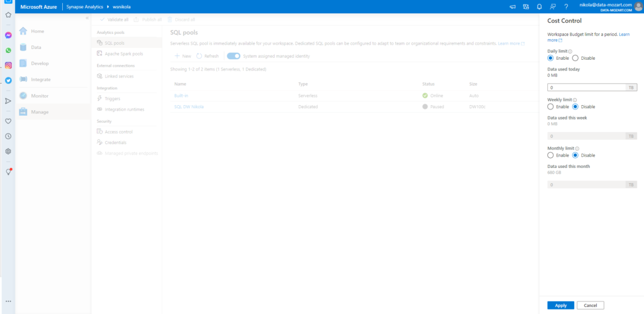Enable the Monthly limit
Viewport: 644px width, 314px height.
coord(550,155)
